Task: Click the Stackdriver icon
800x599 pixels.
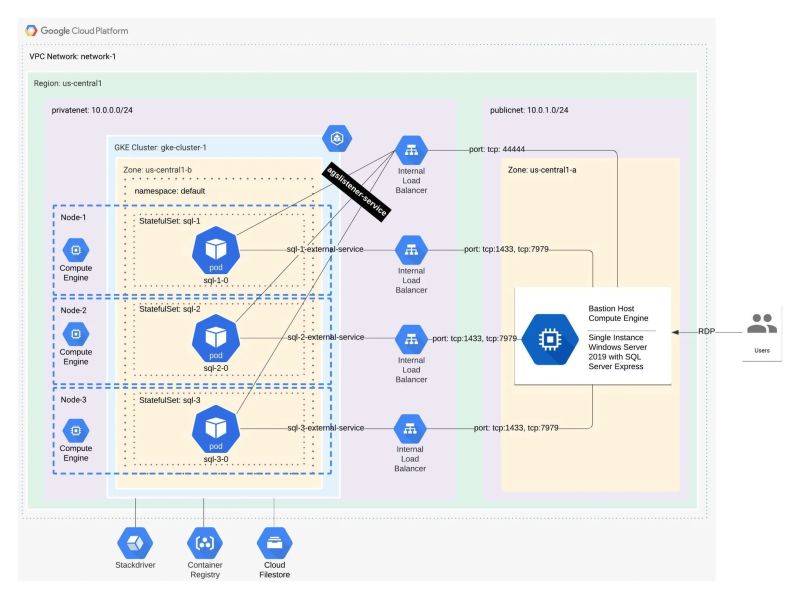Action: pyautogui.click(x=135, y=543)
